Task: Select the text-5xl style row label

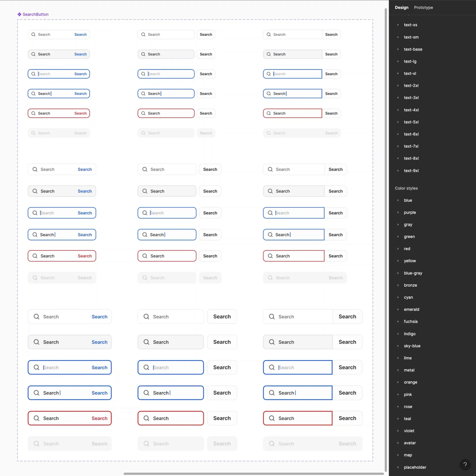Action: point(411,122)
